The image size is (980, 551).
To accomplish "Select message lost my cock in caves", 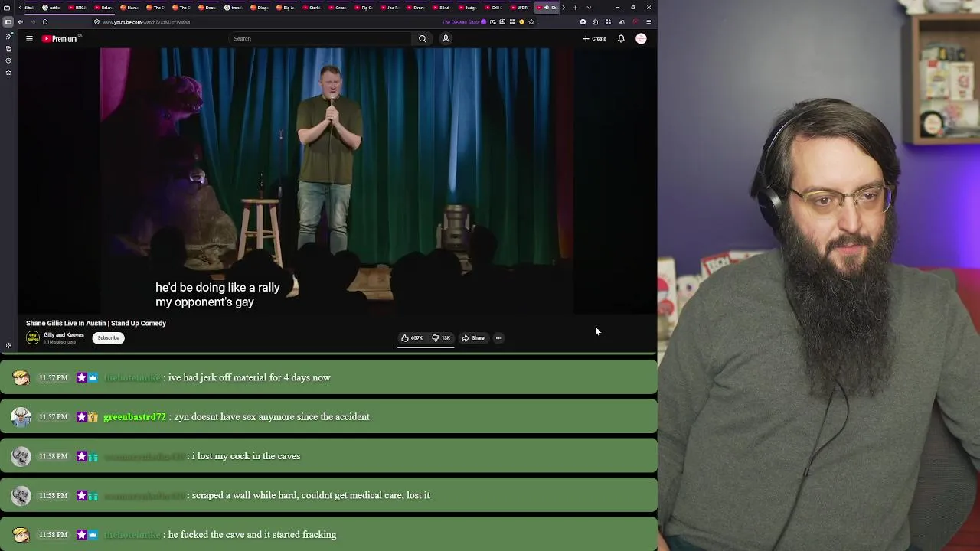I will pyautogui.click(x=246, y=456).
